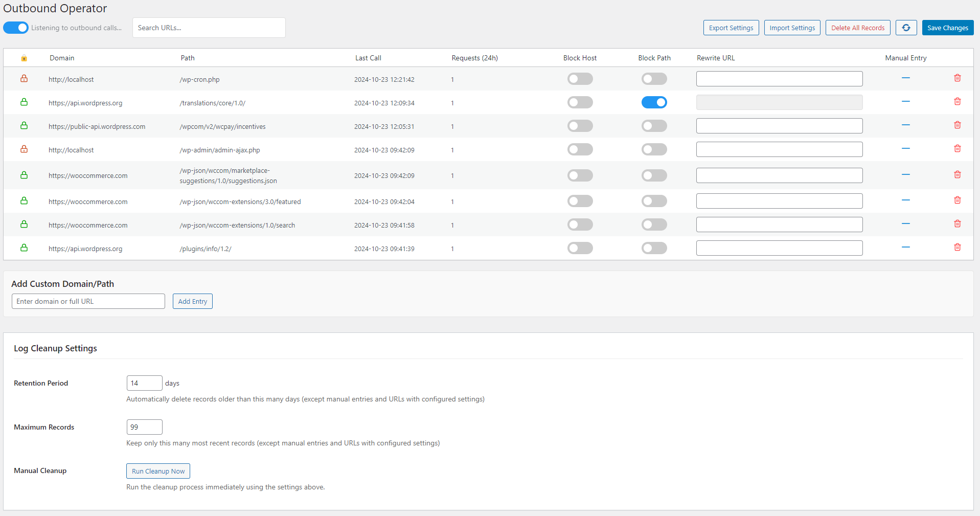Click red padlock on admin-ajax.php row

[24, 149]
